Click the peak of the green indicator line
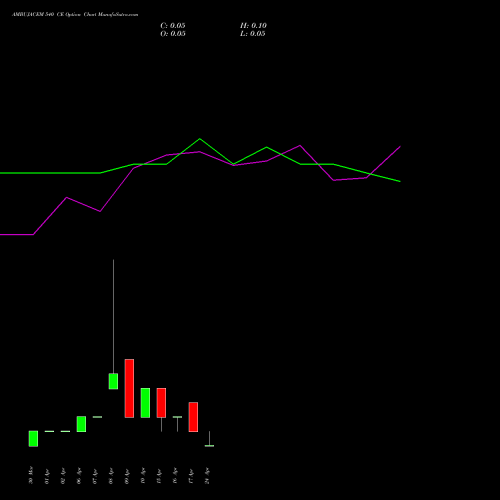 tap(200, 139)
